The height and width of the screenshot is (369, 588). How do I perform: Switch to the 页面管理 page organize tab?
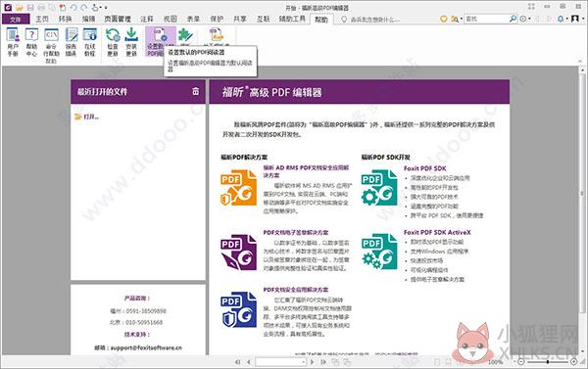point(118,19)
